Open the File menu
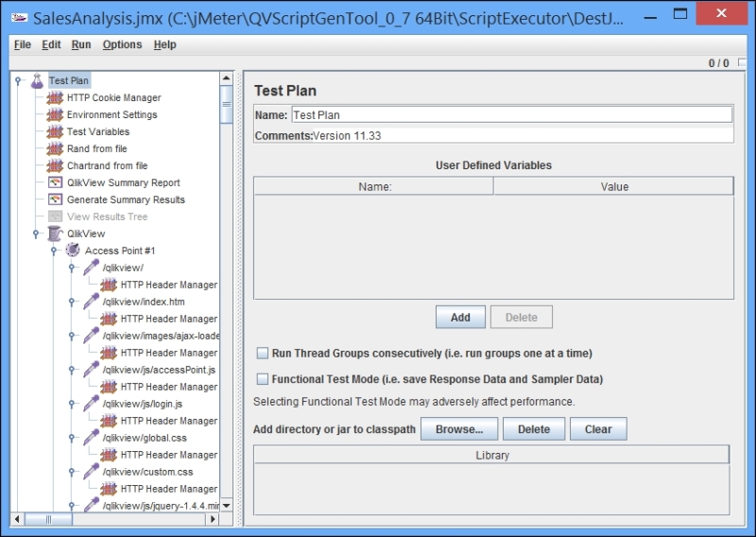The width and height of the screenshot is (756, 537). 22,44
